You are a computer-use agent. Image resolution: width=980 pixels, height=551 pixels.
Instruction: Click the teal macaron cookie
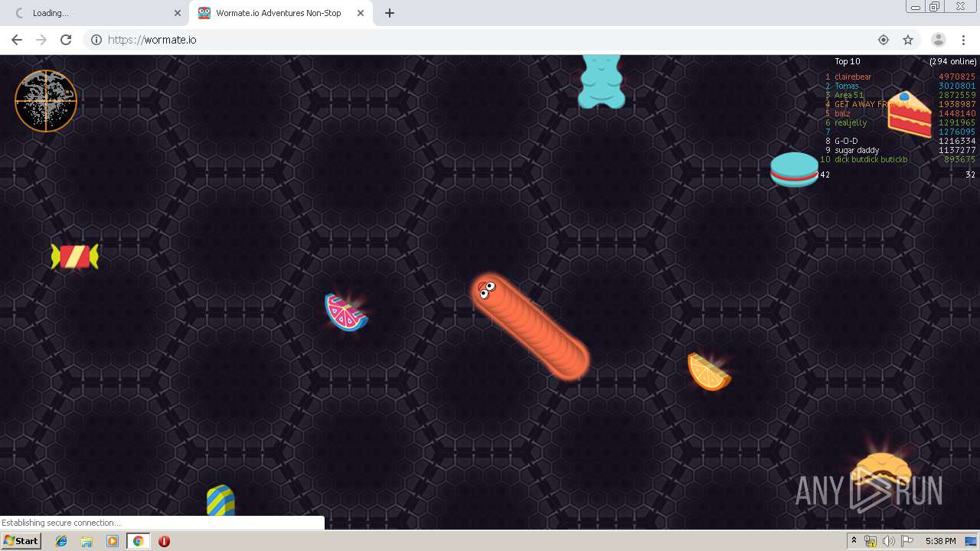(x=795, y=170)
